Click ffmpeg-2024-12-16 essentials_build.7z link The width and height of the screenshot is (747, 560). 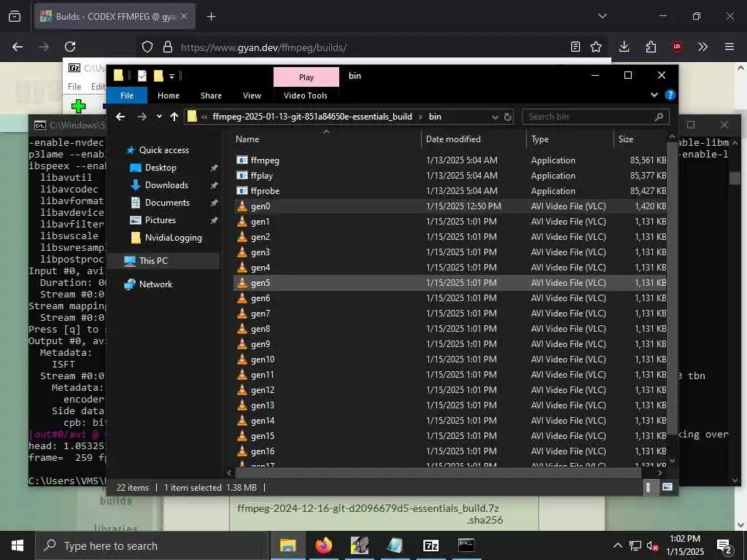tap(368, 508)
